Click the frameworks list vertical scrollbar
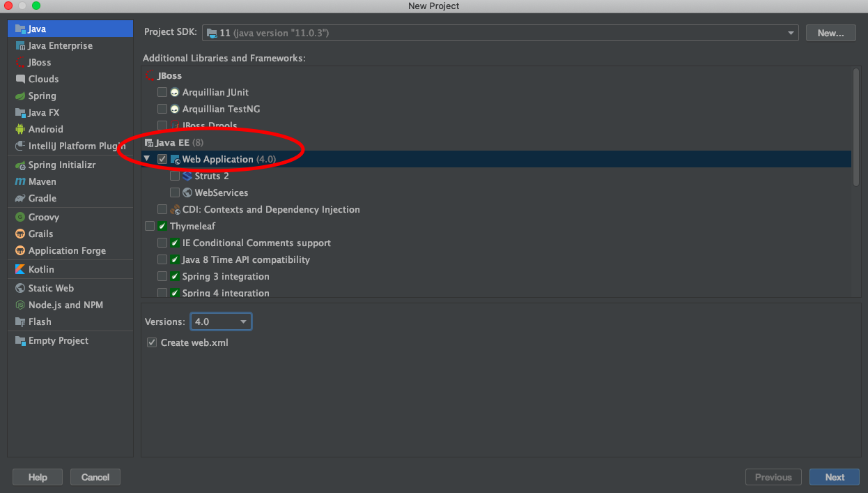 click(856, 126)
